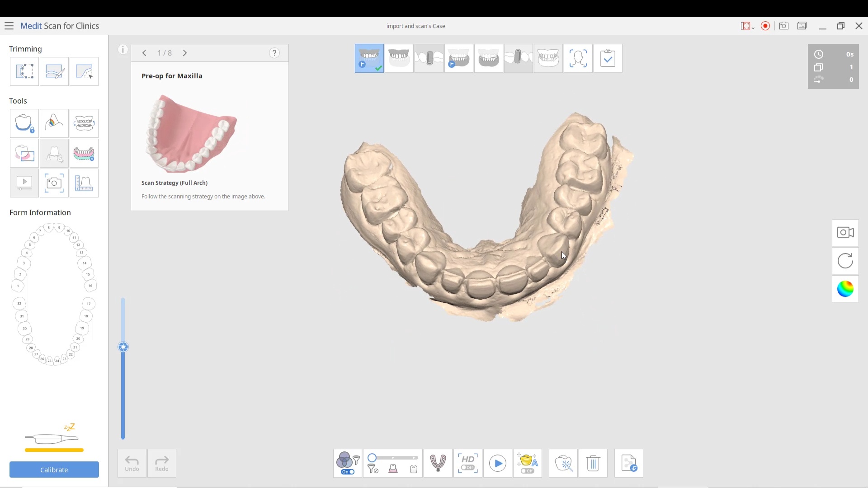Click the Calibrate button
Image resolution: width=868 pixels, height=488 pixels.
[54, 469]
